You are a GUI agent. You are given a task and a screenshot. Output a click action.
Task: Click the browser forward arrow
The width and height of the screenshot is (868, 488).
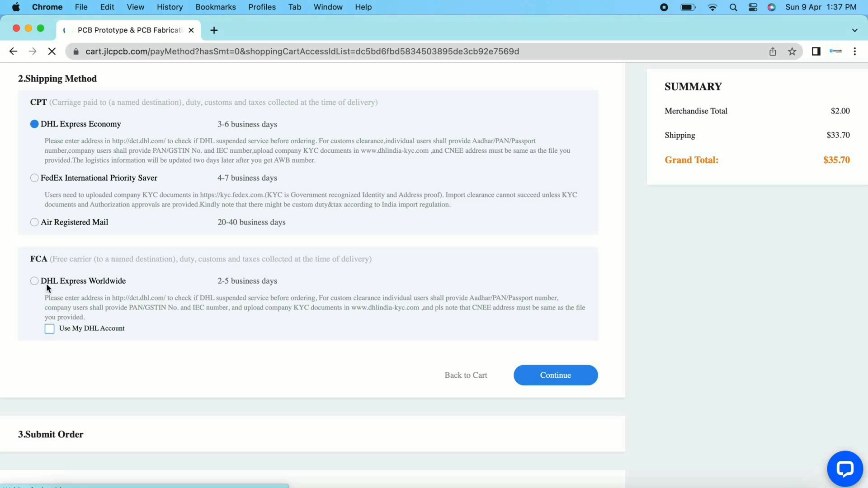click(33, 52)
